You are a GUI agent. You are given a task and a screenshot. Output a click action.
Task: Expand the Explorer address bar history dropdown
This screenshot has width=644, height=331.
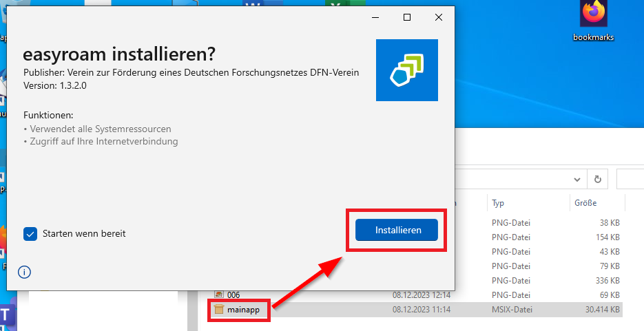point(577,179)
